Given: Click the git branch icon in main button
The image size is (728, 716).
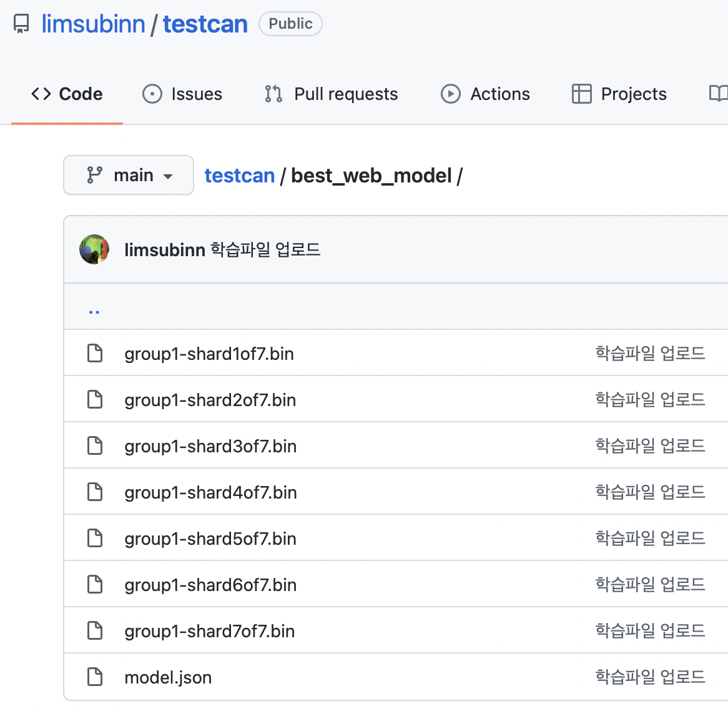Looking at the screenshot, I should 95,175.
